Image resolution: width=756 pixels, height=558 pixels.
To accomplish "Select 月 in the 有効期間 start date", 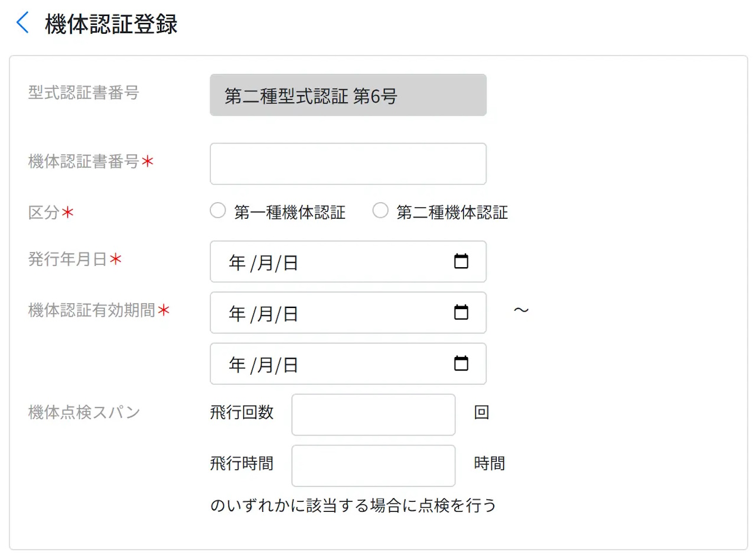I will 265,314.
